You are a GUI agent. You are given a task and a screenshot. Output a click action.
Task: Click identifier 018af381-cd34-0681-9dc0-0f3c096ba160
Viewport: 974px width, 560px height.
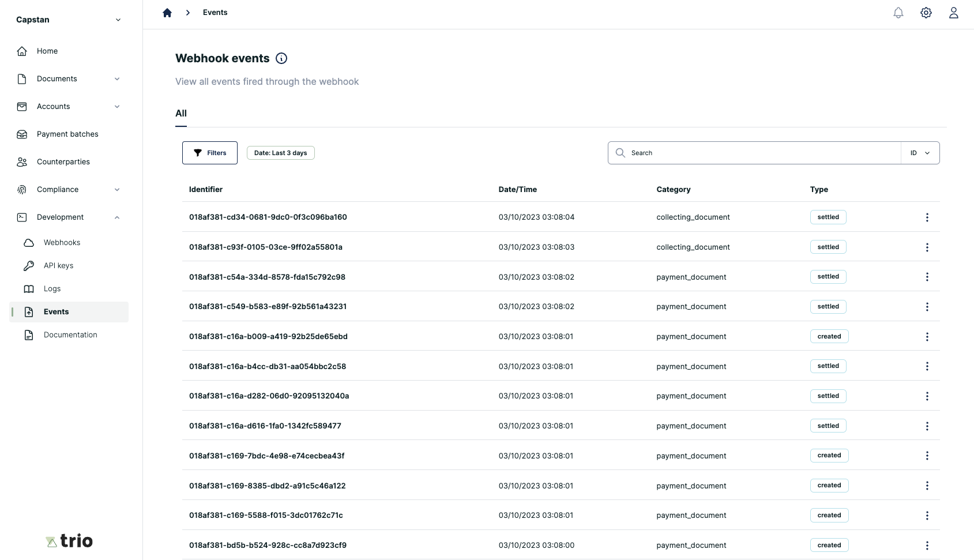[268, 217]
